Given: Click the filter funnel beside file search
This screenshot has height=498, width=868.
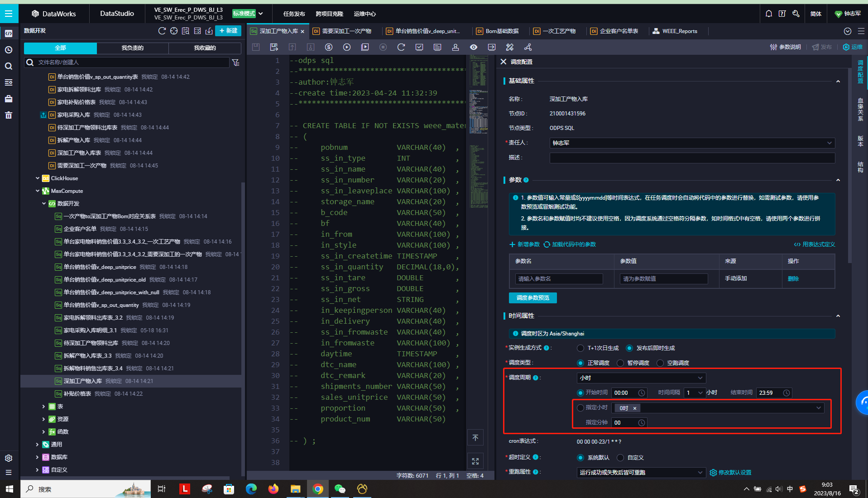Looking at the screenshot, I should [236, 62].
